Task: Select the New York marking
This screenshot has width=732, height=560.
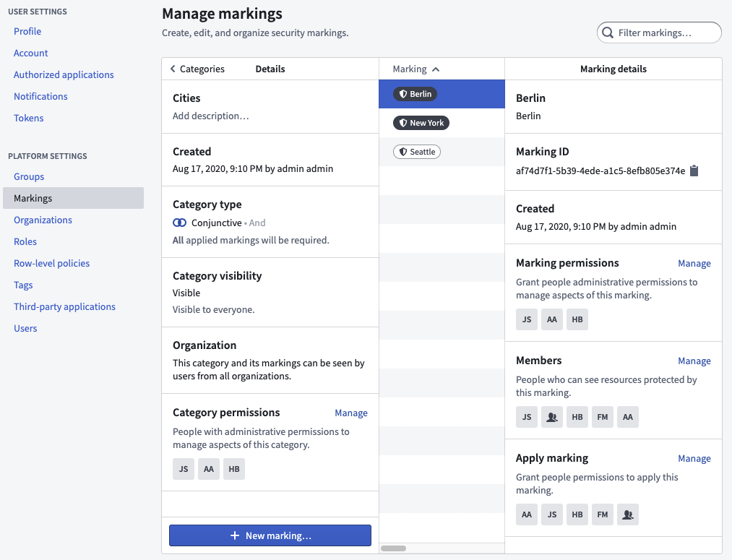Action: pos(421,123)
